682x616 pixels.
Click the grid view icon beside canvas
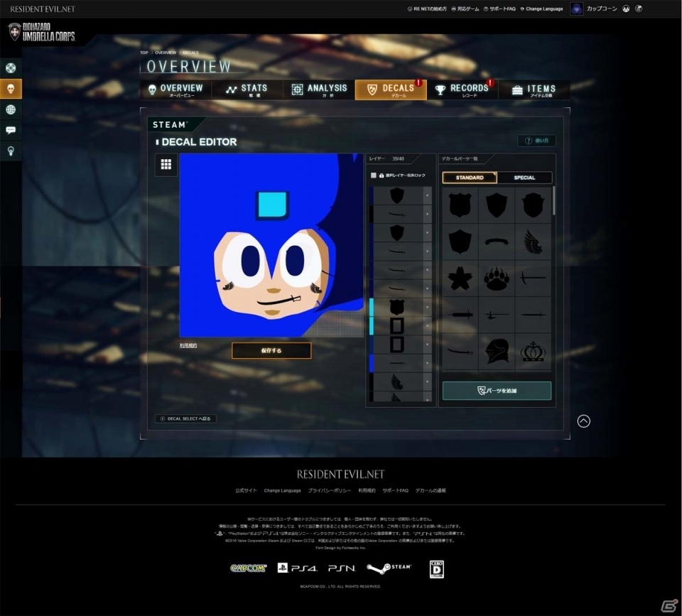pos(166,164)
